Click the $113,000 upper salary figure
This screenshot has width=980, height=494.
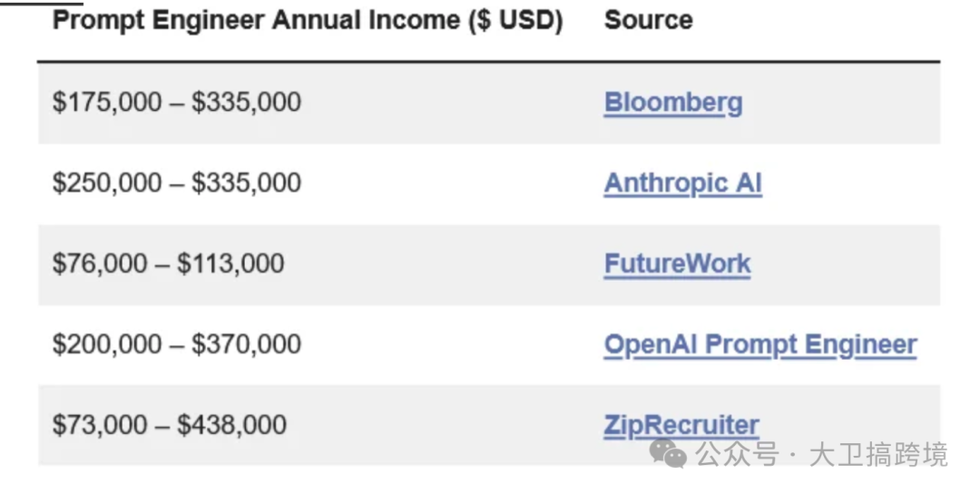click(230, 263)
